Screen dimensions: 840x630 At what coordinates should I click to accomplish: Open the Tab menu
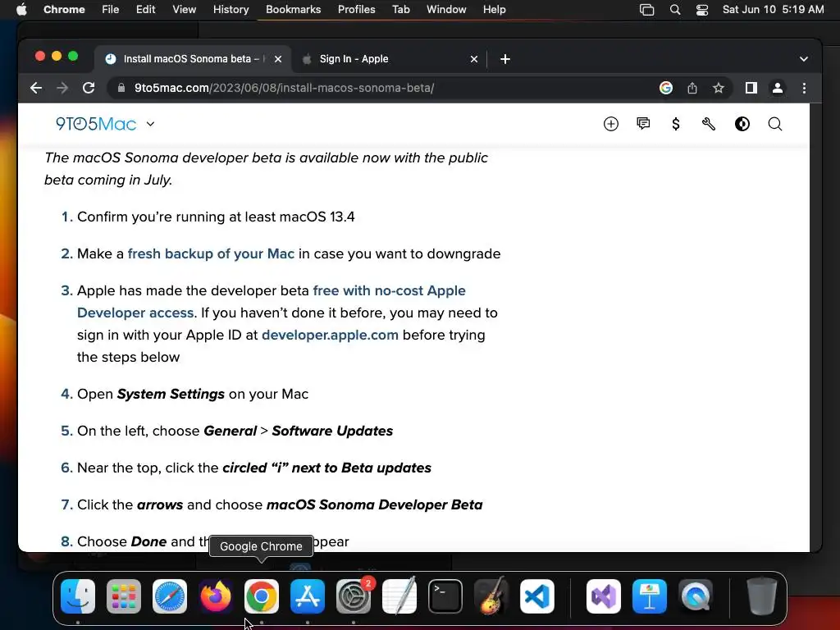pyautogui.click(x=400, y=10)
